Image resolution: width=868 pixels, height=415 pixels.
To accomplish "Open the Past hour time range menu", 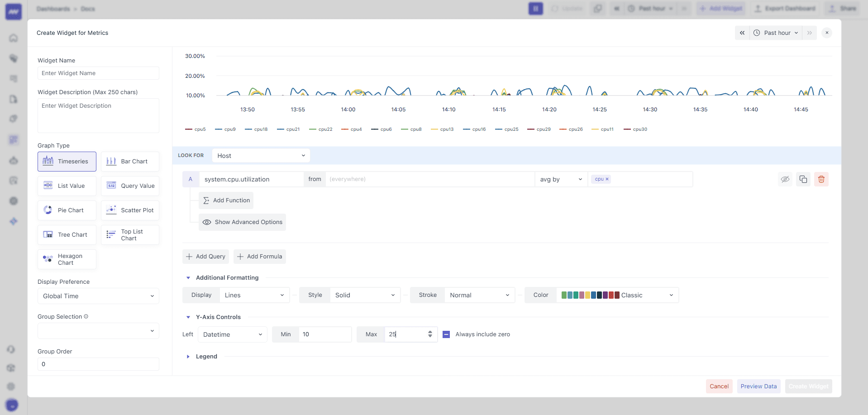I will tap(776, 33).
